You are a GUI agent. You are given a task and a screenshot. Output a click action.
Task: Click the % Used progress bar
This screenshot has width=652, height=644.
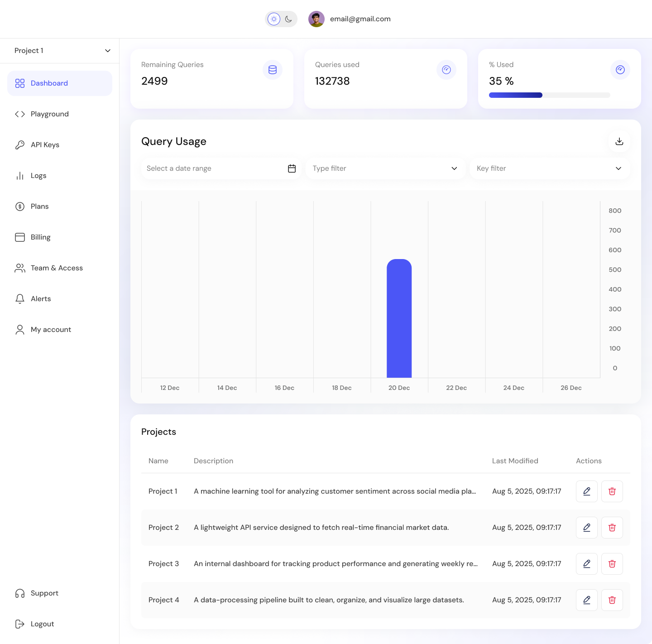point(549,95)
